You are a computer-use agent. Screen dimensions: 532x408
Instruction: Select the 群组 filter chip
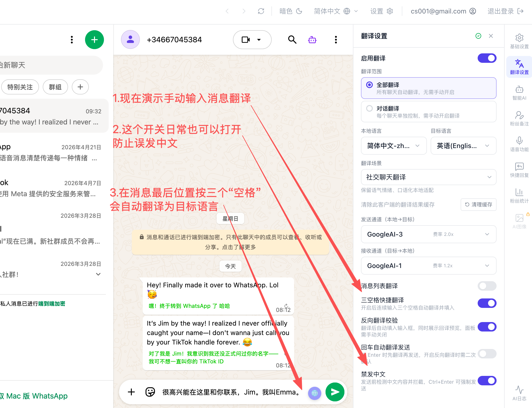click(55, 87)
